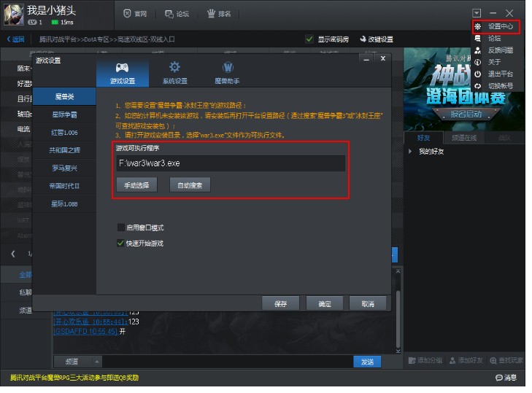Click the chat scrollbar up arrow
Viewport: 532px width, 393px height.
point(398,271)
